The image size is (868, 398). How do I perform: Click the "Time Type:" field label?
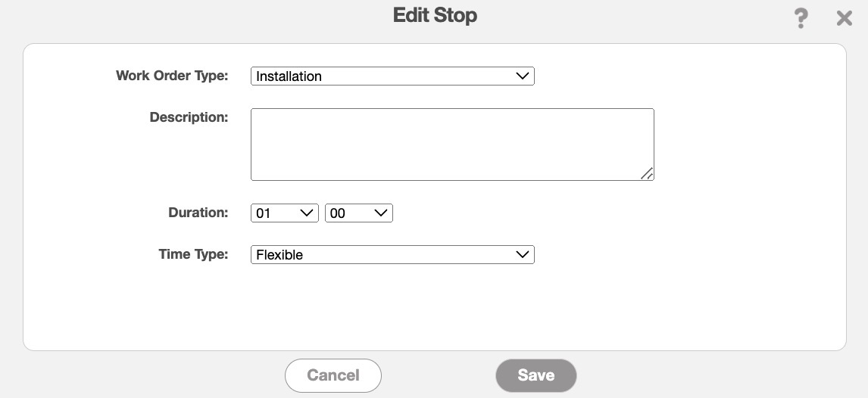pyautogui.click(x=193, y=254)
